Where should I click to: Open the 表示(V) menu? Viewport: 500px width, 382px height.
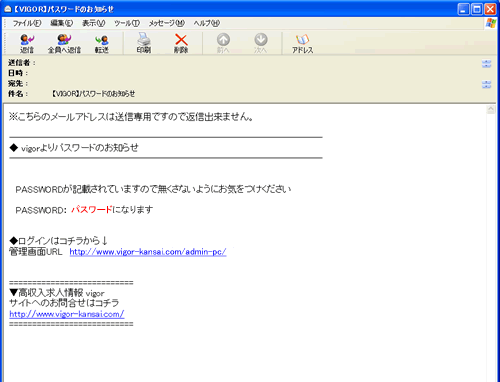click(x=93, y=23)
